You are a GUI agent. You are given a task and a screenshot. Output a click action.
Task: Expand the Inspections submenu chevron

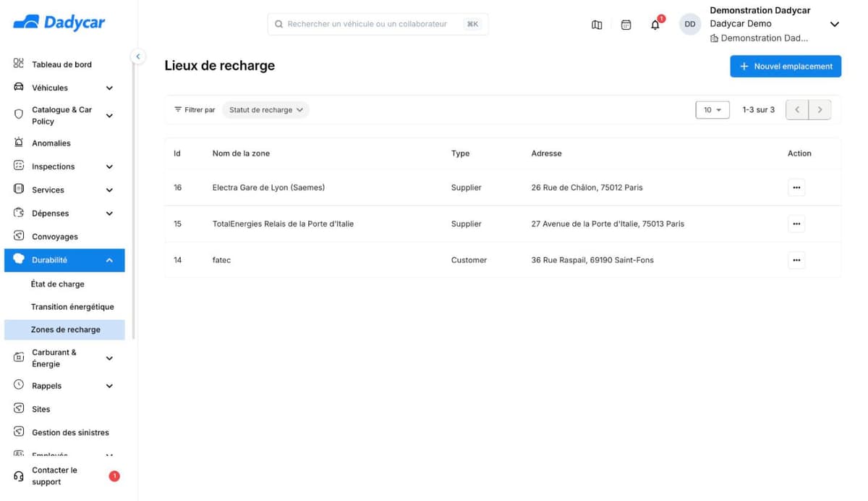109,167
